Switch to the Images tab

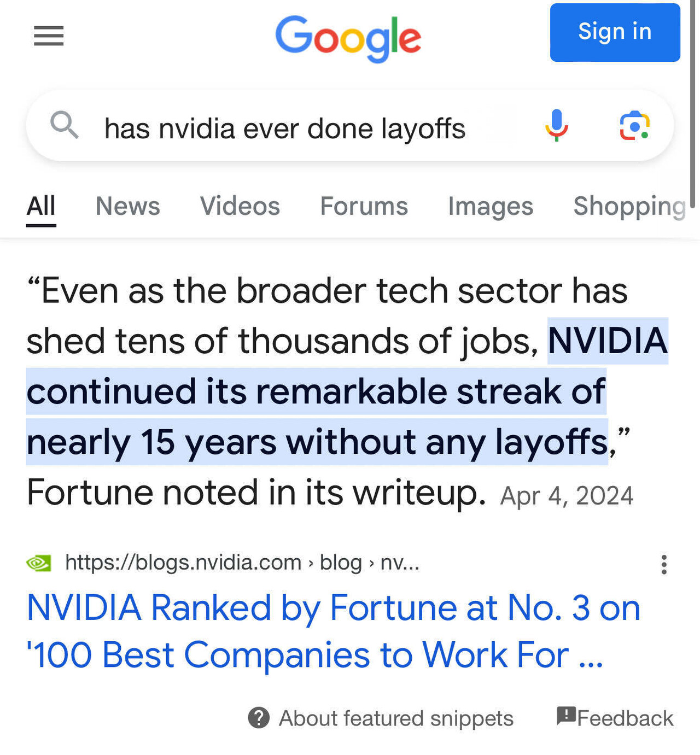coord(489,207)
